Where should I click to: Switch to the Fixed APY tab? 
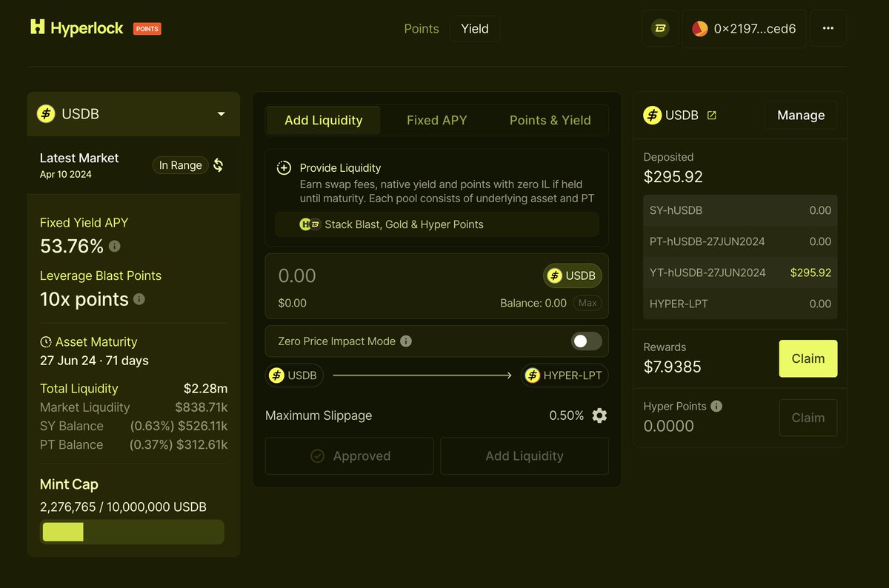click(437, 120)
